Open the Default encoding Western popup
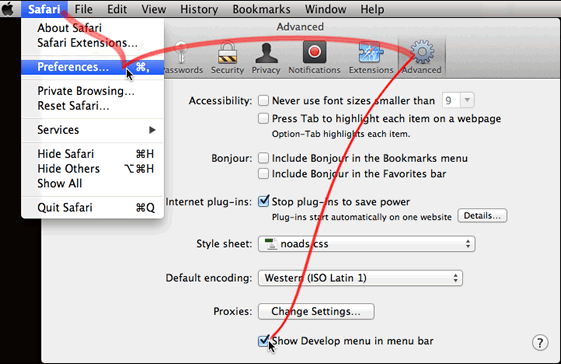561x364 pixels. tap(360, 278)
